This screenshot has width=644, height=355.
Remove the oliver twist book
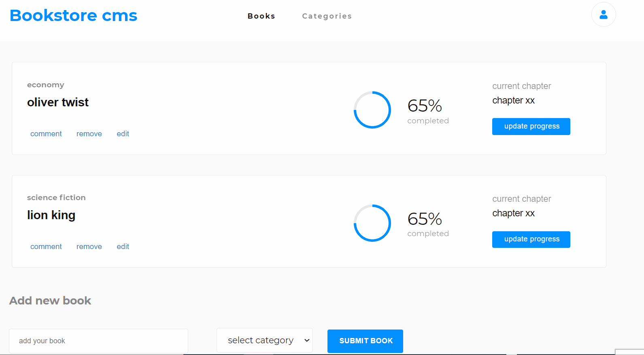(x=89, y=134)
